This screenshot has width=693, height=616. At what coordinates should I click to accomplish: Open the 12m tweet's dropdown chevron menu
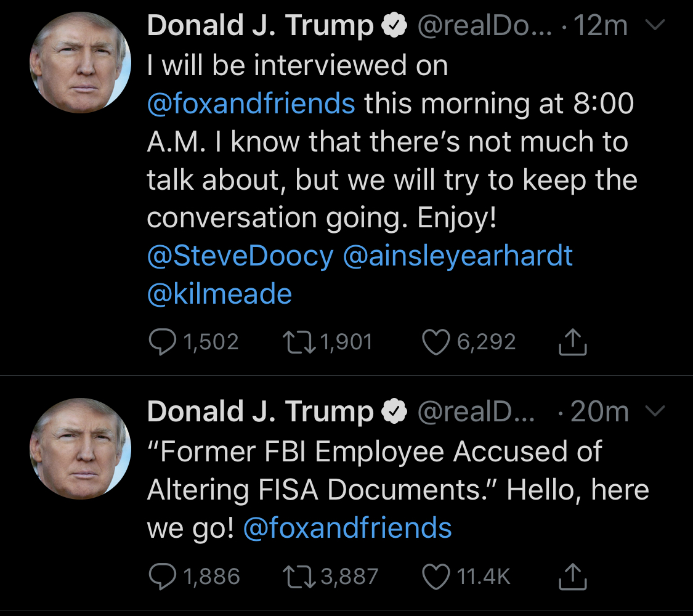[x=657, y=26]
